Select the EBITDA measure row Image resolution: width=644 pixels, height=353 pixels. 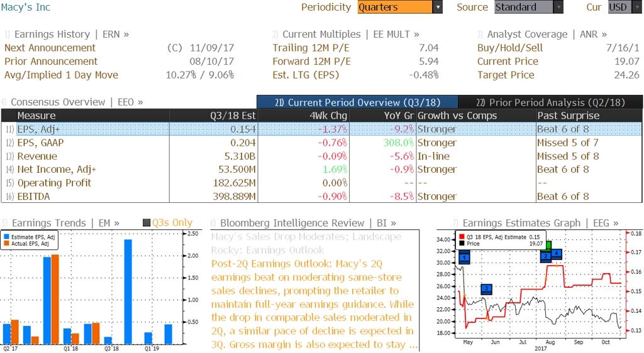click(x=322, y=197)
